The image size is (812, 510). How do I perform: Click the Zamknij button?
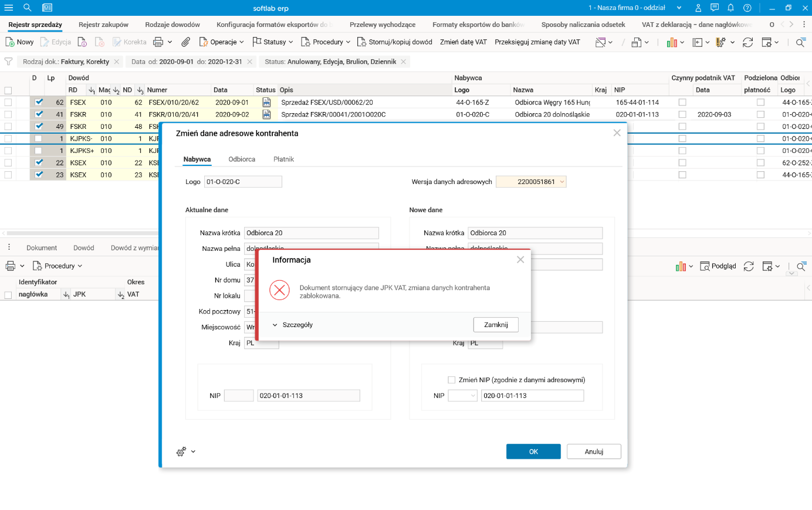point(496,325)
